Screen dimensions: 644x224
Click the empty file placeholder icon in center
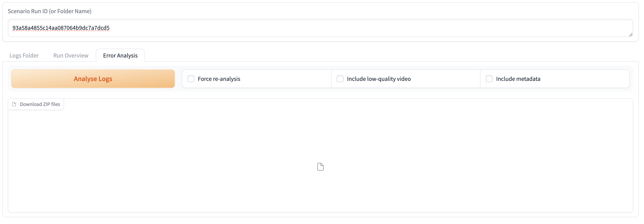[x=320, y=167]
